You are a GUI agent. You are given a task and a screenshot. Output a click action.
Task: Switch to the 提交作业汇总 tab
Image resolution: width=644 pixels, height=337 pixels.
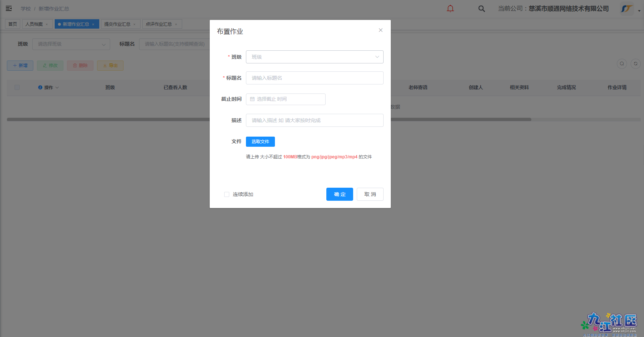point(117,24)
